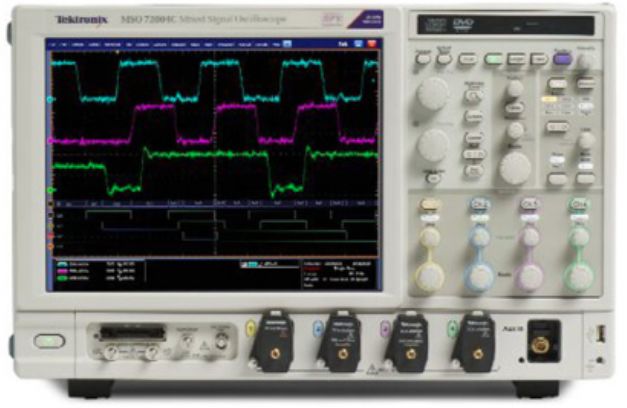Image resolution: width=627 pixels, height=408 pixels.
Task: Click the green channel ground marker on screen
Action: click(x=50, y=190)
